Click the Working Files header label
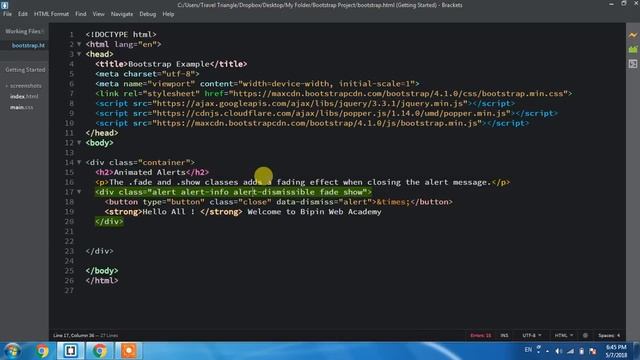This screenshot has height=360, width=640. tap(22, 31)
